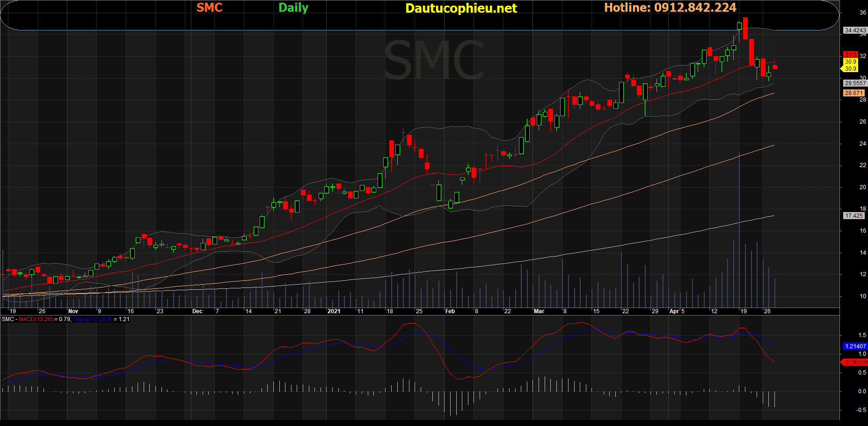Screen dimensions: 868x426
Task: Click the MACD axis tick 0.0
Action: (x=862, y=391)
